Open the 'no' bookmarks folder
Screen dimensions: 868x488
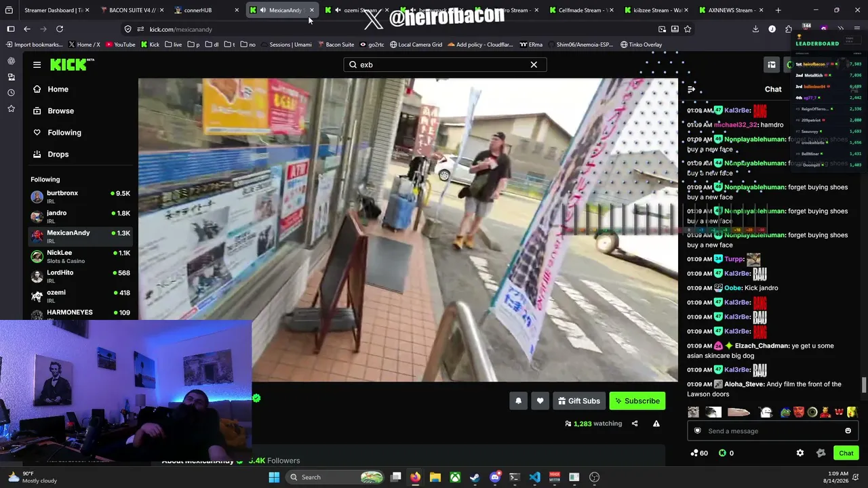pyautogui.click(x=248, y=45)
